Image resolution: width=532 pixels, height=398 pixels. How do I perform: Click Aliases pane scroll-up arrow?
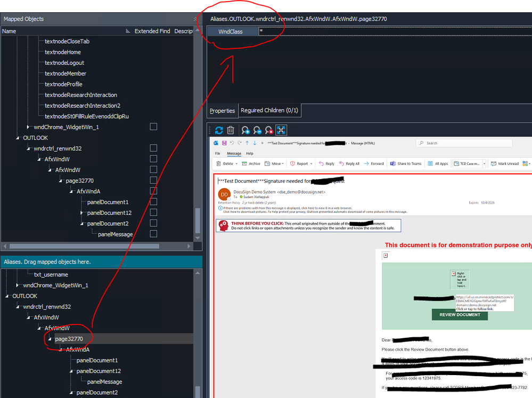click(x=198, y=273)
